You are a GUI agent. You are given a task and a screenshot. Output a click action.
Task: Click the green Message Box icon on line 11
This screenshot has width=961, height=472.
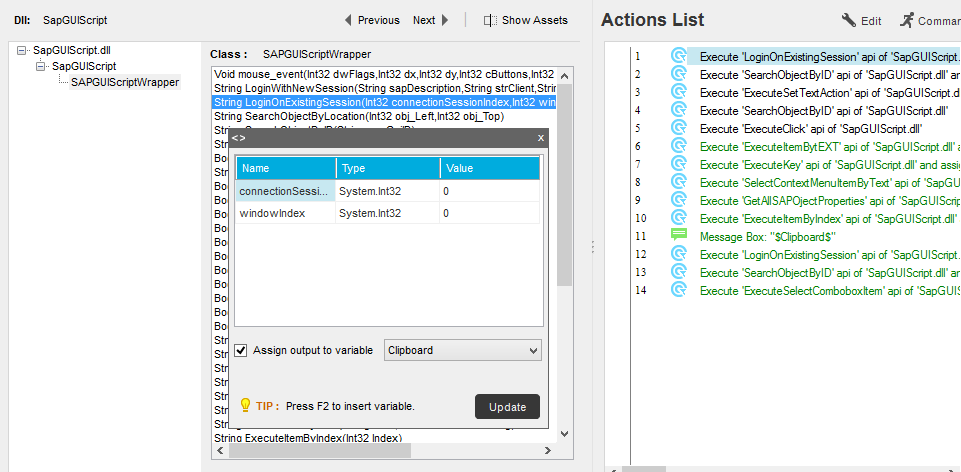pos(679,236)
